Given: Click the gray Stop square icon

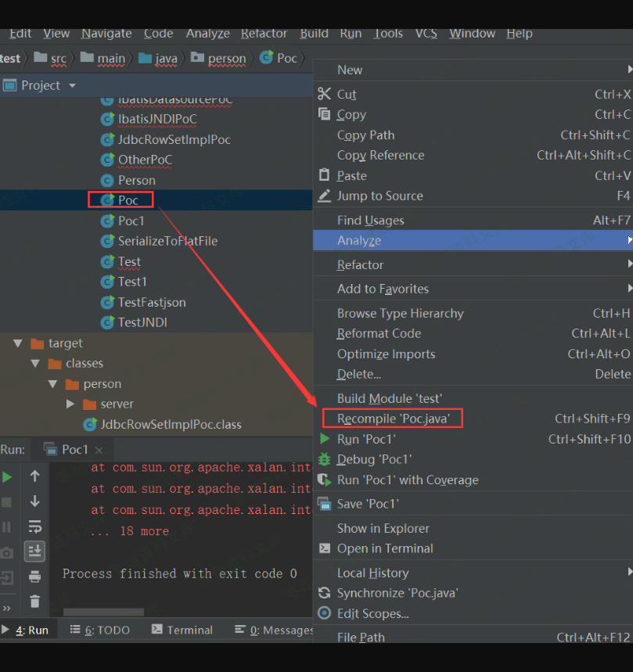Looking at the screenshot, I should pyautogui.click(x=7, y=501).
